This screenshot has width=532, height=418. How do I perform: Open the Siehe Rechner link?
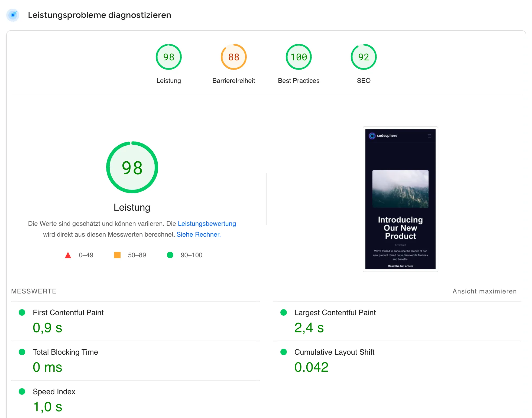point(199,234)
